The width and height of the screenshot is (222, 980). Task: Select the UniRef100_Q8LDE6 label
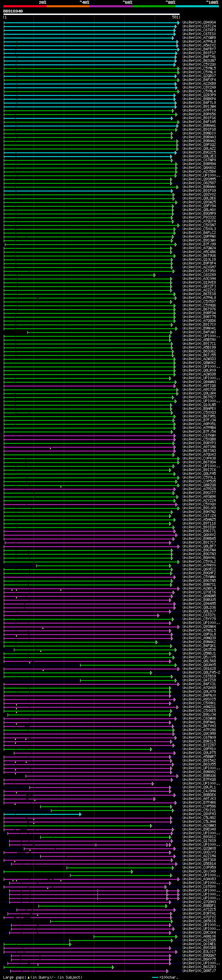coord(199,198)
